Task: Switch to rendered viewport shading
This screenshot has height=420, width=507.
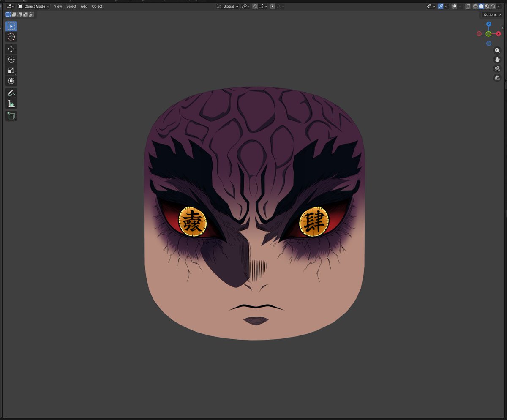Action: click(x=493, y=6)
